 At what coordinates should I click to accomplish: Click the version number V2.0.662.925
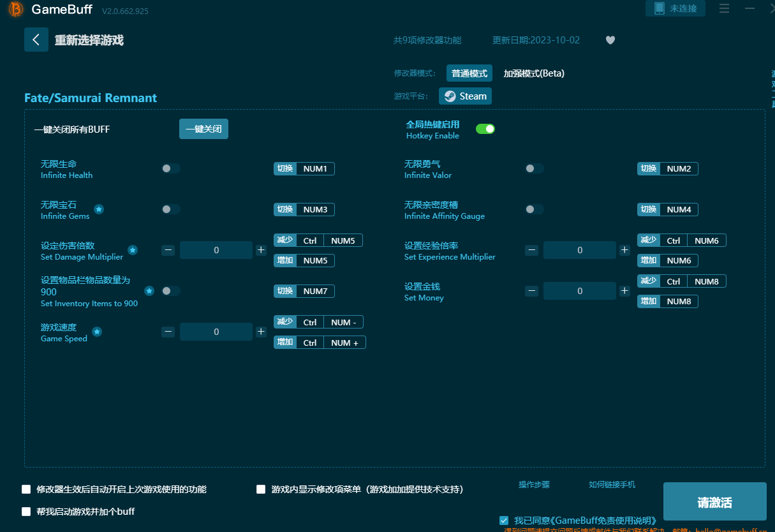pyautogui.click(x=125, y=11)
